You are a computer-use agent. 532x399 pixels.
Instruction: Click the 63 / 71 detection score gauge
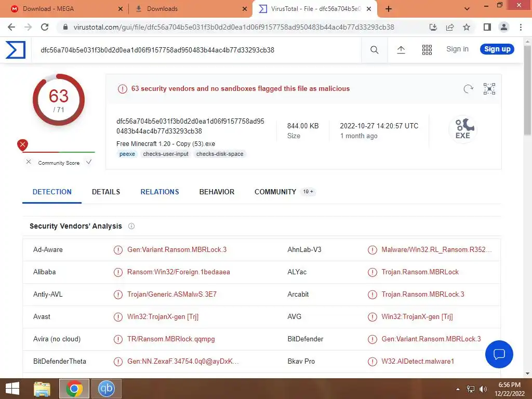coord(58,100)
